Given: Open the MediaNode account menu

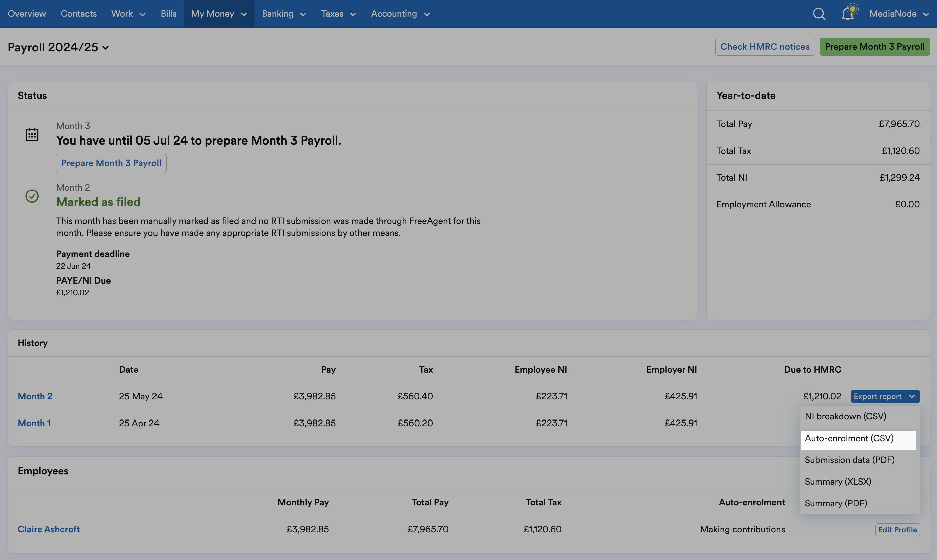Looking at the screenshot, I should point(899,14).
